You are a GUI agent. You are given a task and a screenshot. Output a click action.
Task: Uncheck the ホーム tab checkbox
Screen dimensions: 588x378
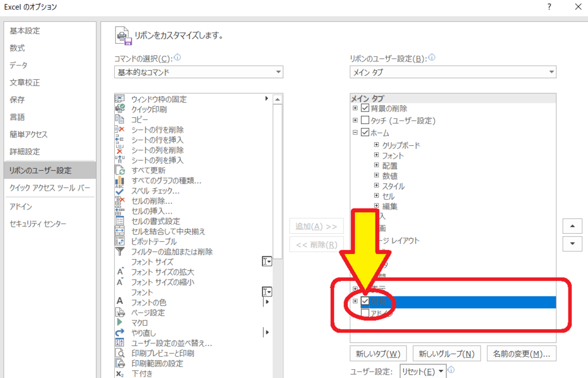coord(365,132)
